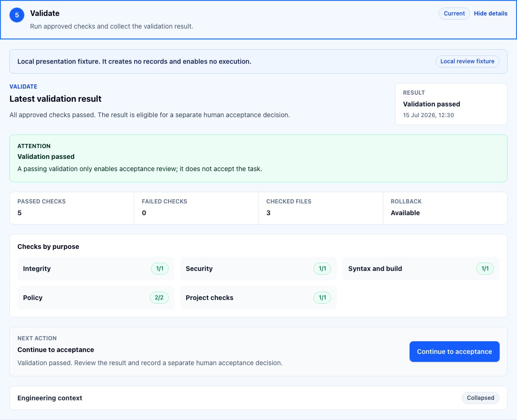This screenshot has width=517, height=420.
Task: Click Rollback Available status
Action: pyautogui.click(x=405, y=213)
